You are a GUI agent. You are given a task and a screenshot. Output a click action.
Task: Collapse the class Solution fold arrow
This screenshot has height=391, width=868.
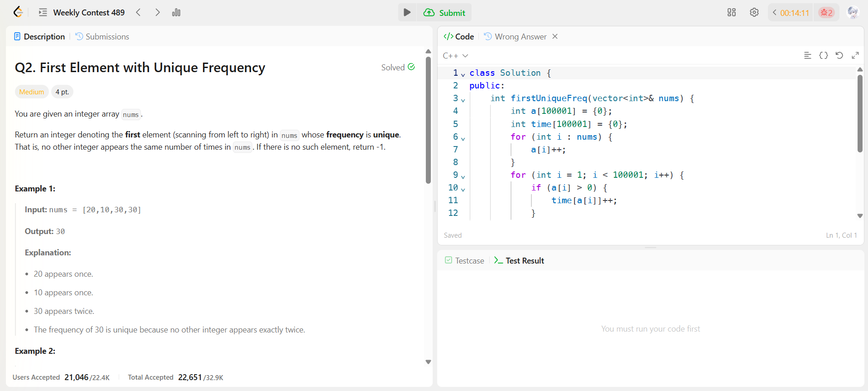pyautogui.click(x=463, y=74)
